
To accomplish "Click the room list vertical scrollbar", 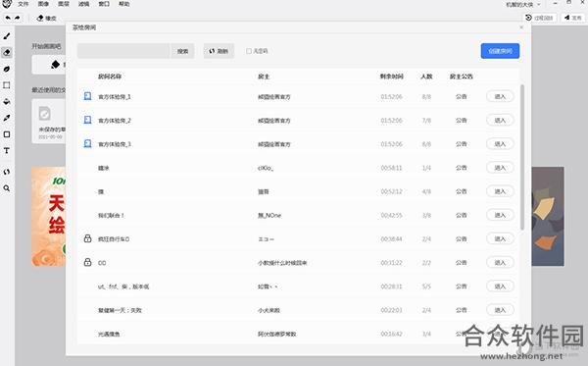I will click(522, 157).
